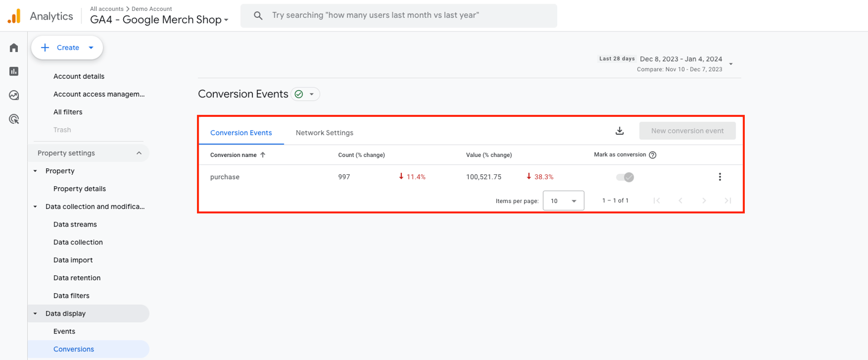
Task: Open the Conversion Events status dropdown
Action: tap(312, 94)
